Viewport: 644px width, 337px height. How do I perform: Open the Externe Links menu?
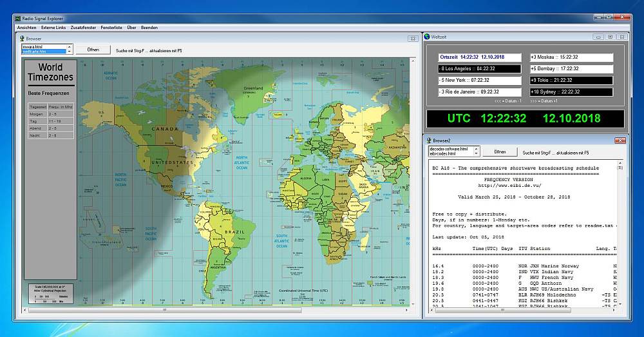click(x=53, y=28)
